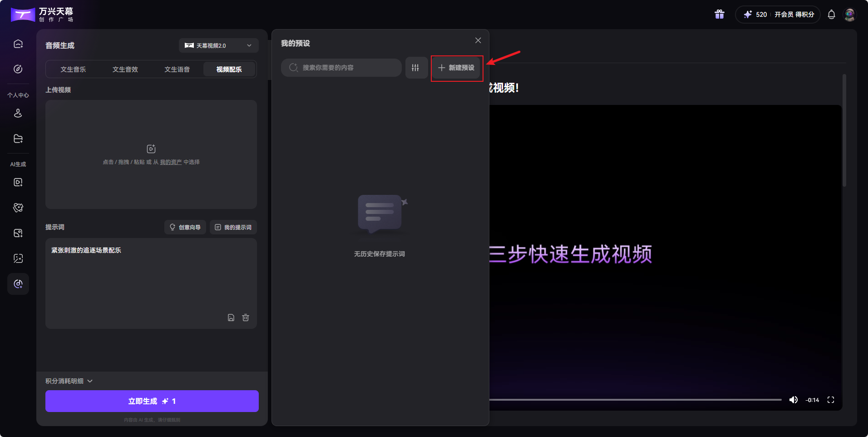Open the assets folder icon in sidebar
Screen dimensions: 868x437
pos(18,139)
